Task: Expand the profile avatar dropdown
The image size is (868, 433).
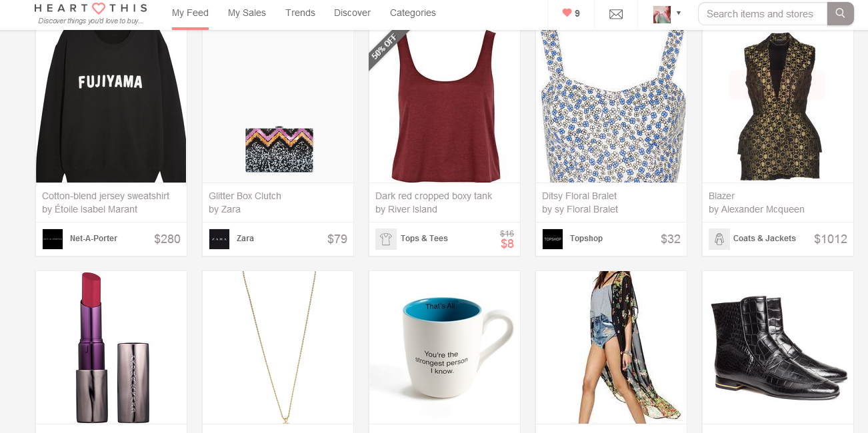Action: [667, 13]
